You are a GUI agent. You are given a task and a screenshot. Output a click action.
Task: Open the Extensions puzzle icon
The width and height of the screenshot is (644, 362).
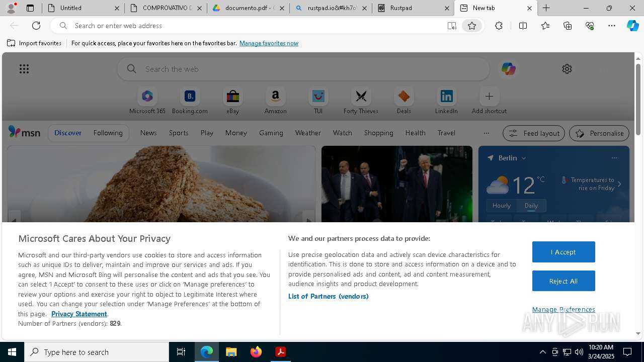[499, 26]
